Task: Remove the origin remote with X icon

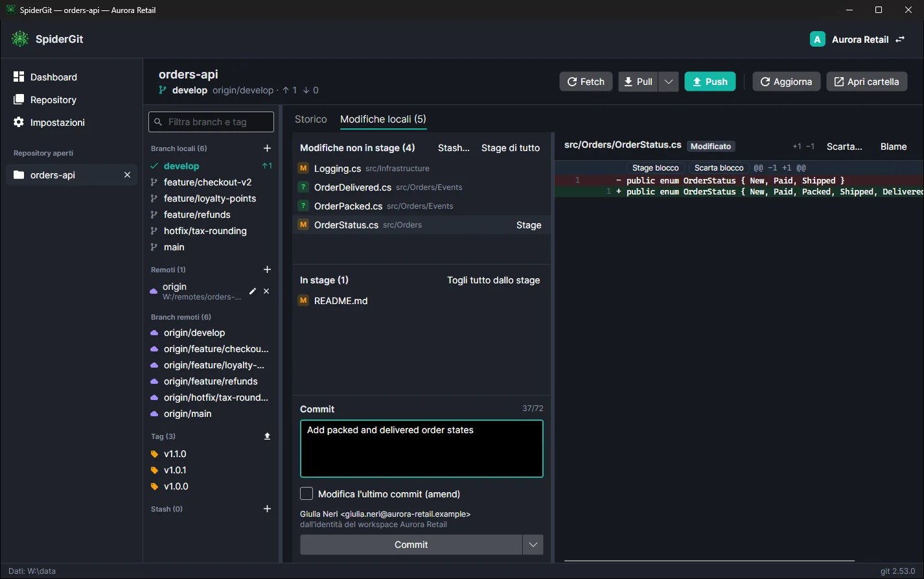Action: [x=266, y=292]
